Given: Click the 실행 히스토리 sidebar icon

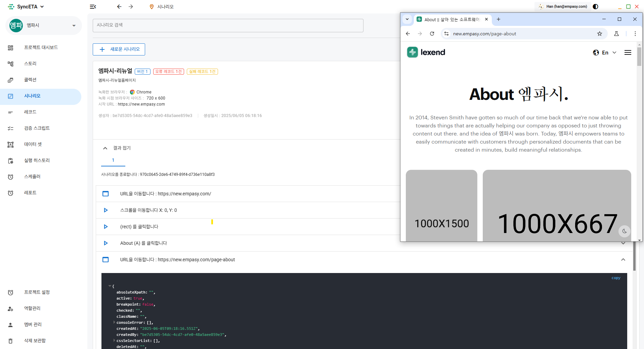Looking at the screenshot, I should [x=11, y=161].
